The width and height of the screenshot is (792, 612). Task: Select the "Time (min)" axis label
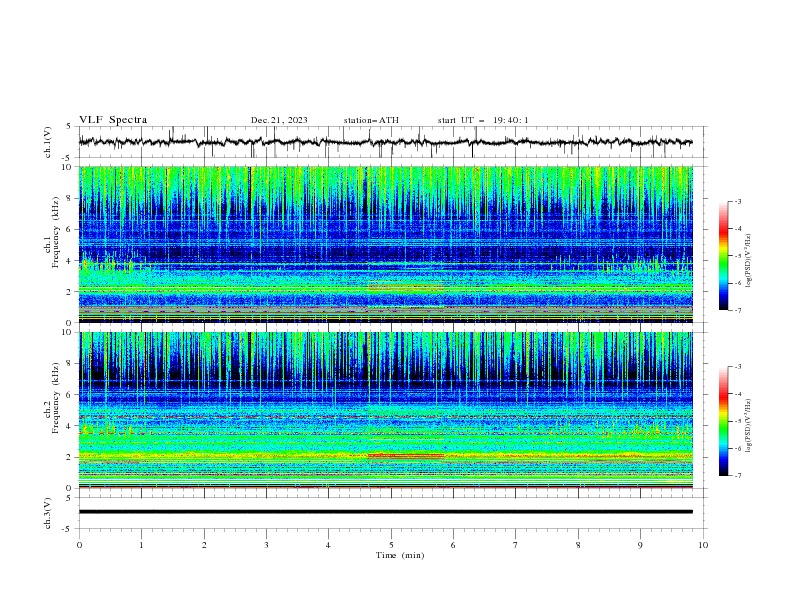coord(400,555)
